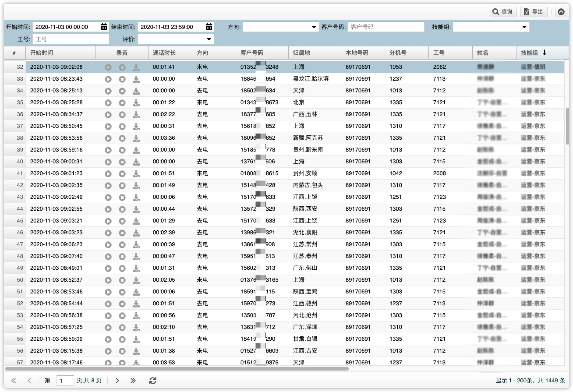This screenshot has width=573, height=392.
Task: Click the 导出 export button
Action: point(534,12)
